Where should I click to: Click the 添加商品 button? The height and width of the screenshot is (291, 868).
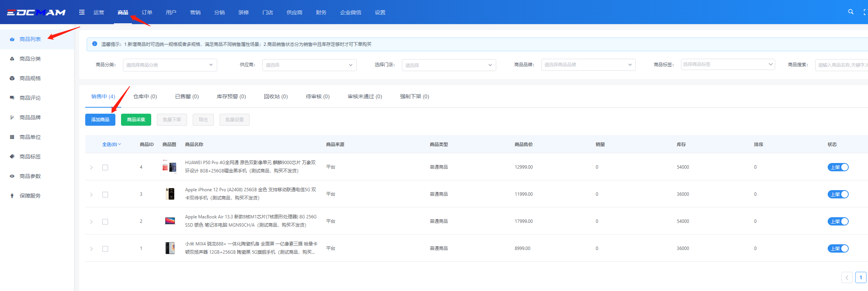coord(100,120)
